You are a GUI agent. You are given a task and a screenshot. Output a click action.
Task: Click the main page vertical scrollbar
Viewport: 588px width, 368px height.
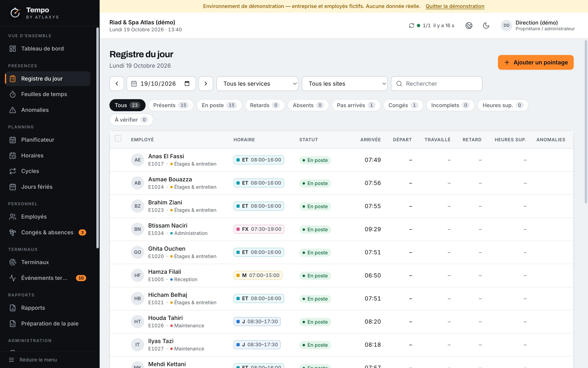tap(586, 122)
